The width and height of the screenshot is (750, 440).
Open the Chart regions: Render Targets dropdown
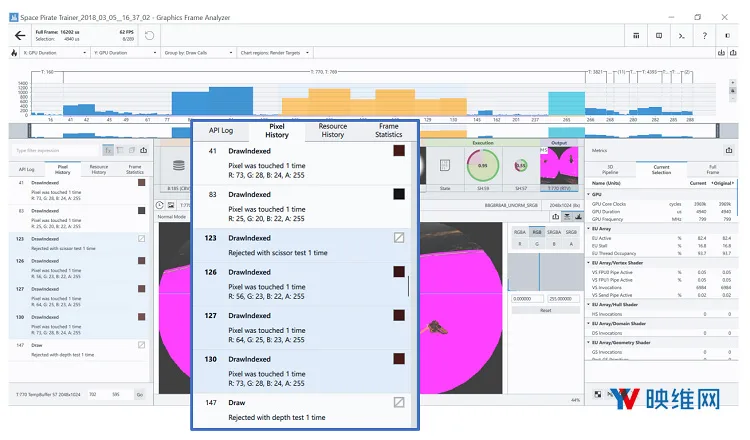coord(275,53)
